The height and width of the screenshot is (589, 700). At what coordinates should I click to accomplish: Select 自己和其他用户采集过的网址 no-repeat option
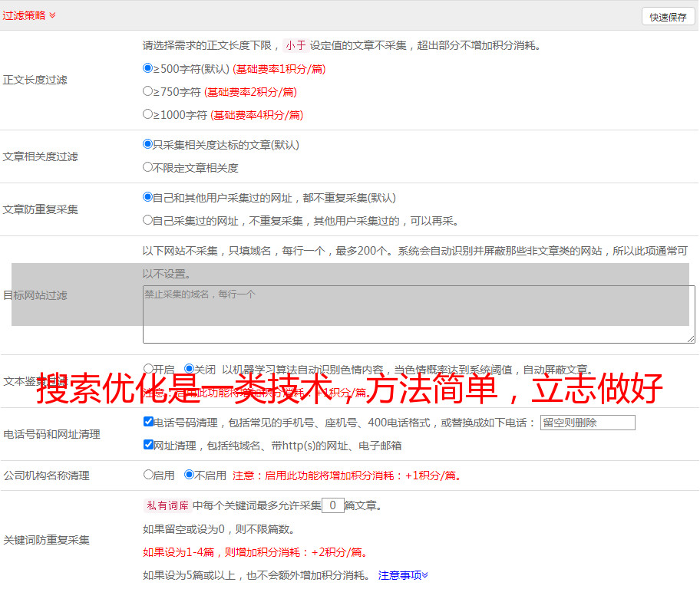pos(148,197)
